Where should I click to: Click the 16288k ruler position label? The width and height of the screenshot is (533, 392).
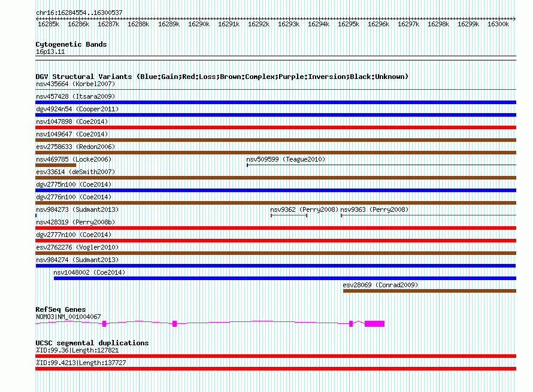click(x=138, y=24)
